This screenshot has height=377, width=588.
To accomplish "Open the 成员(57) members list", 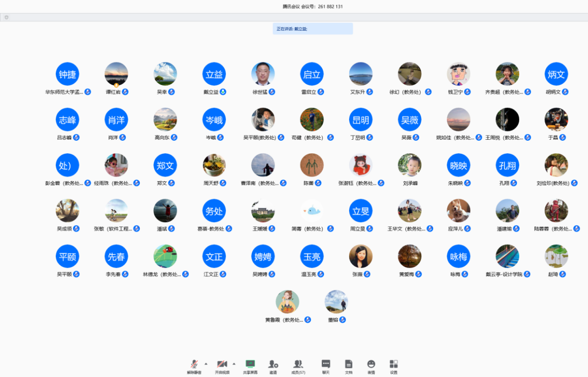I will coord(298,366).
